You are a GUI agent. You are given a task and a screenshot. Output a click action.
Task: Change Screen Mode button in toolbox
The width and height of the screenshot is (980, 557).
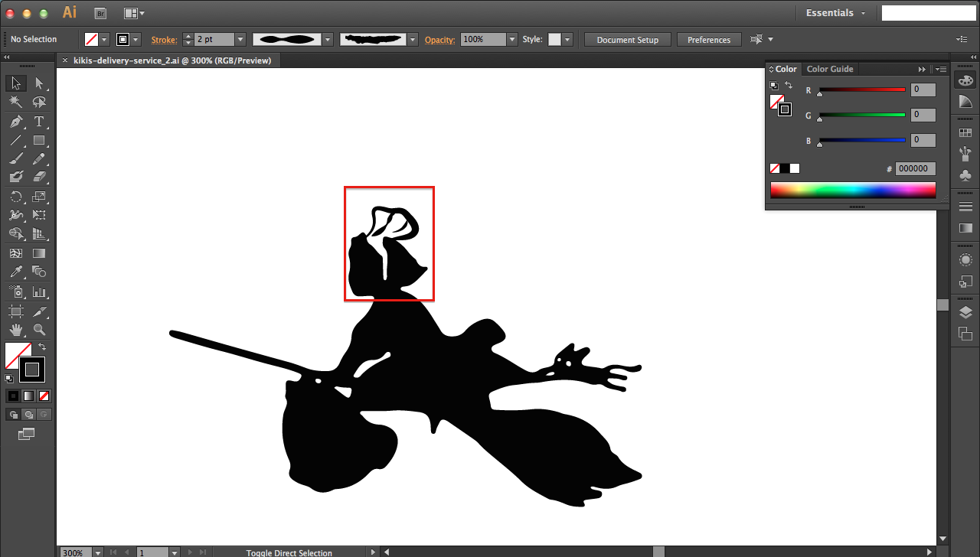[x=27, y=434]
